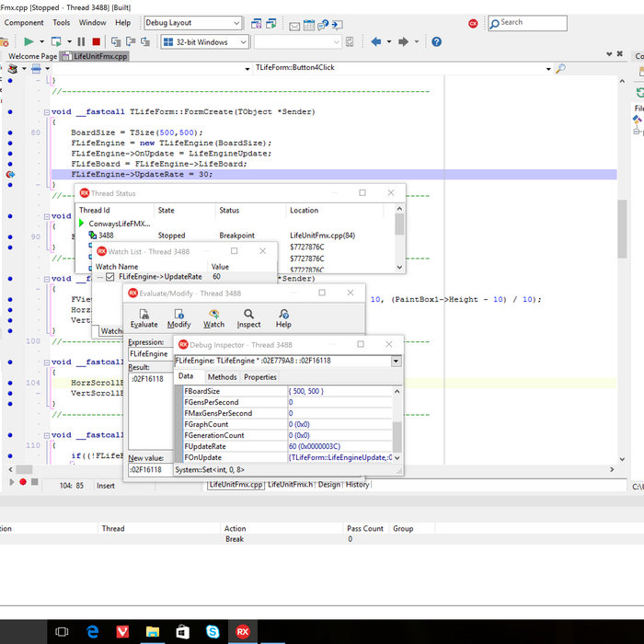Click the Run Until Return icon
Image resolution: width=644 pixels, height=644 pixels.
coord(145,41)
